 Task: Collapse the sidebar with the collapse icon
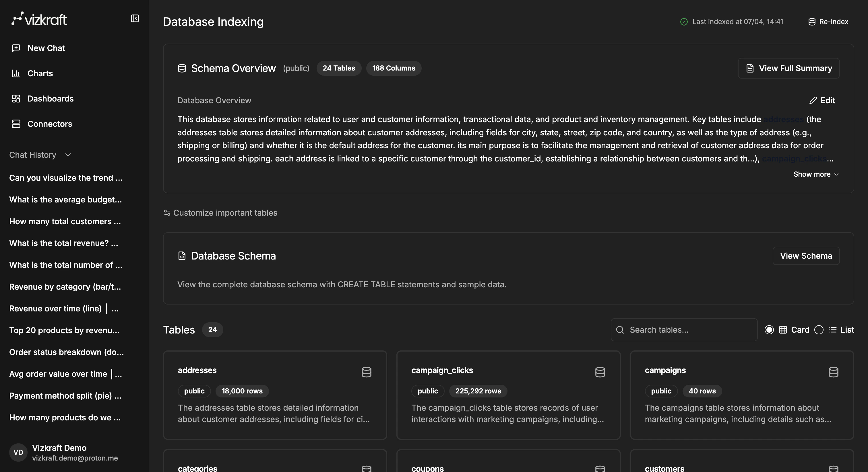point(135,18)
